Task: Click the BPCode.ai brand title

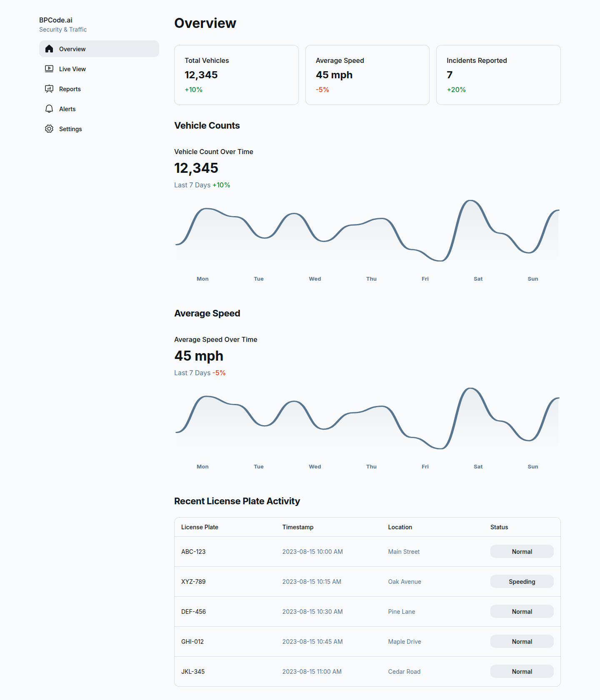Action: coord(56,20)
